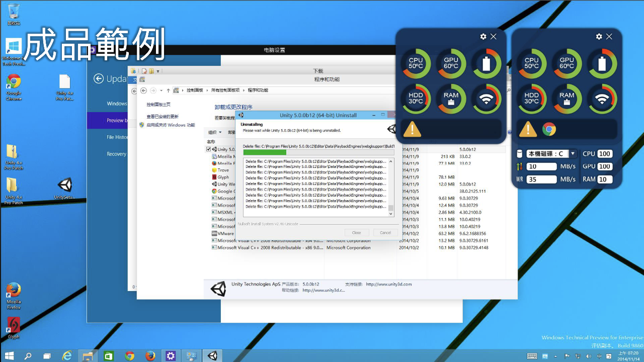Select highlighted Preview builds item in PC settings

click(x=107, y=120)
